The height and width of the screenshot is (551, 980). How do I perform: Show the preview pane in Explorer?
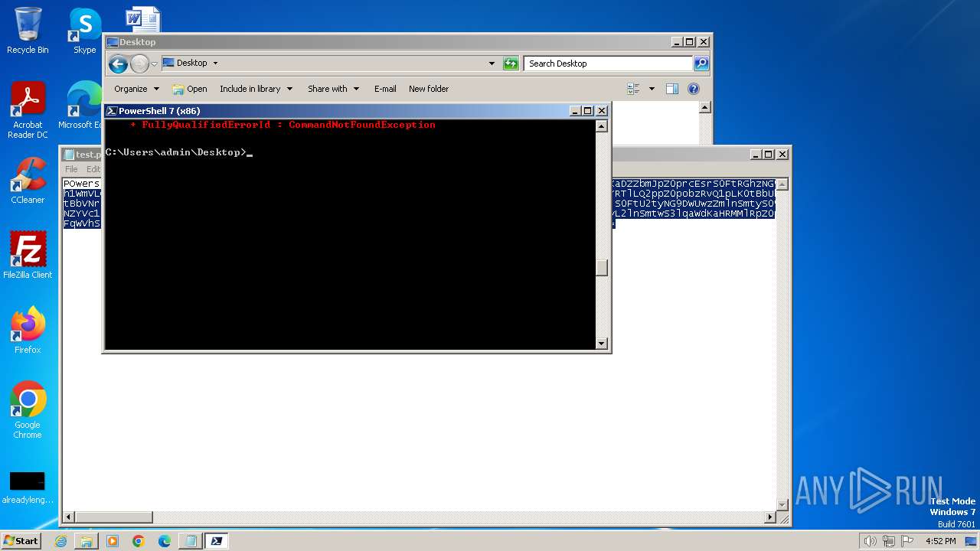[671, 89]
